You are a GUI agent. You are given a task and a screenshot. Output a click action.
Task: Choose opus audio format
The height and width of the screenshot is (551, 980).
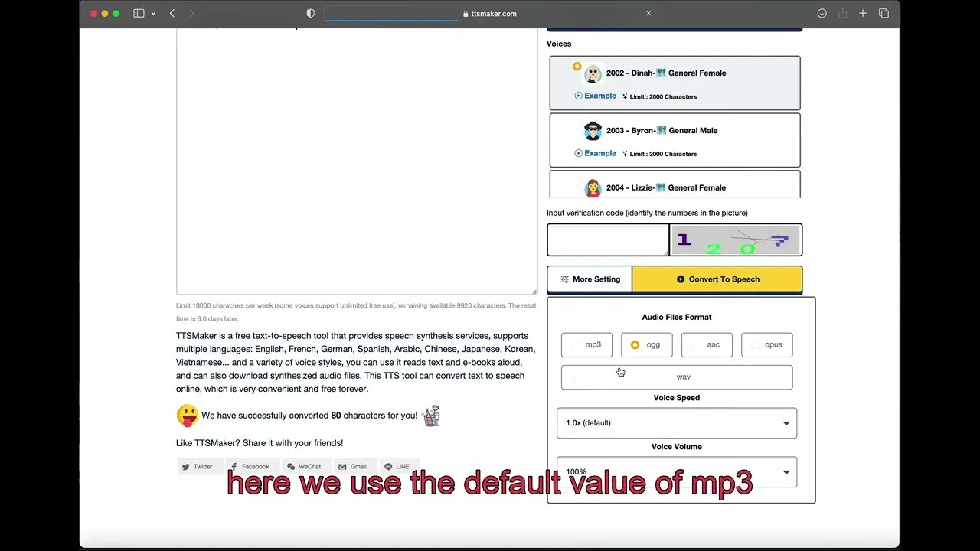point(766,344)
